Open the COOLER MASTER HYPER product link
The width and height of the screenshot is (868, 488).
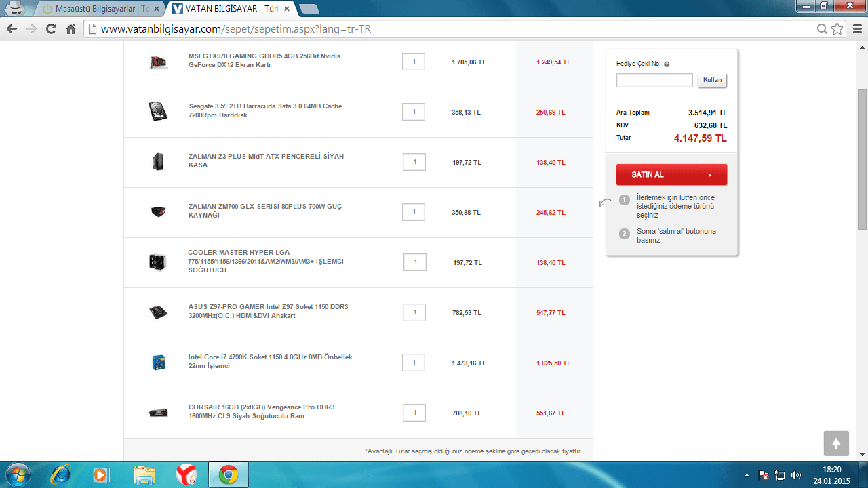point(266,261)
